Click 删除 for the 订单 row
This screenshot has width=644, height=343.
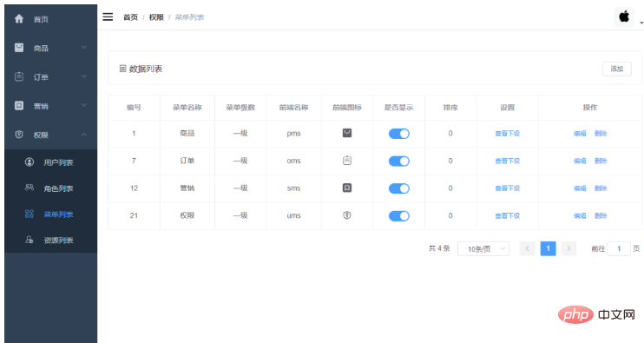click(x=601, y=161)
